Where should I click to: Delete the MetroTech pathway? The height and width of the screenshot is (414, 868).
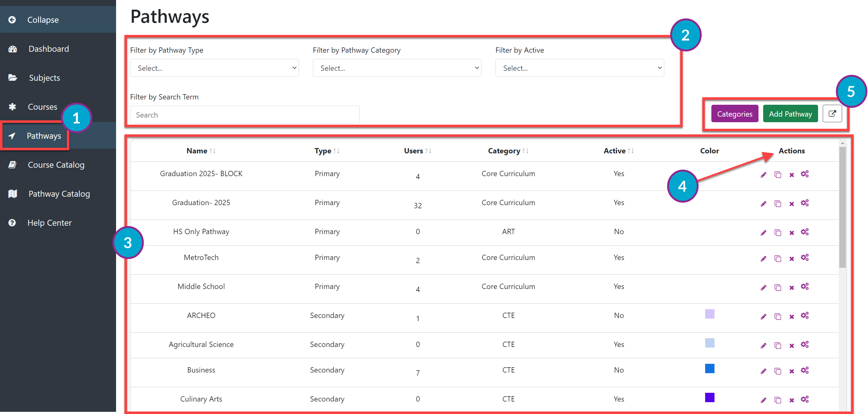[x=792, y=258]
